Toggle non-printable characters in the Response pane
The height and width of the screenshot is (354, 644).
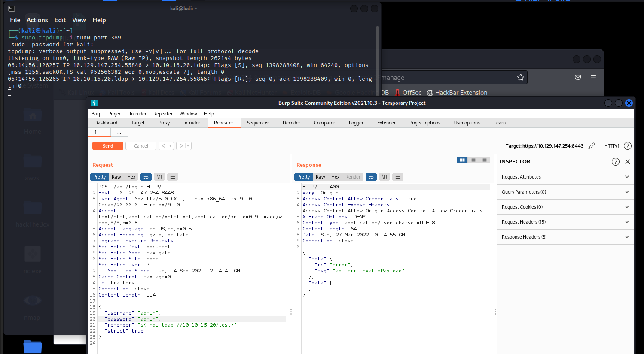[385, 177]
